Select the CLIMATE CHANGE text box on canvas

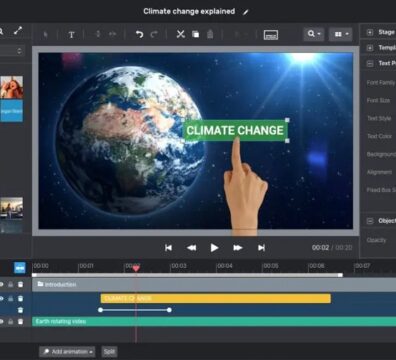[x=235, y=130]
